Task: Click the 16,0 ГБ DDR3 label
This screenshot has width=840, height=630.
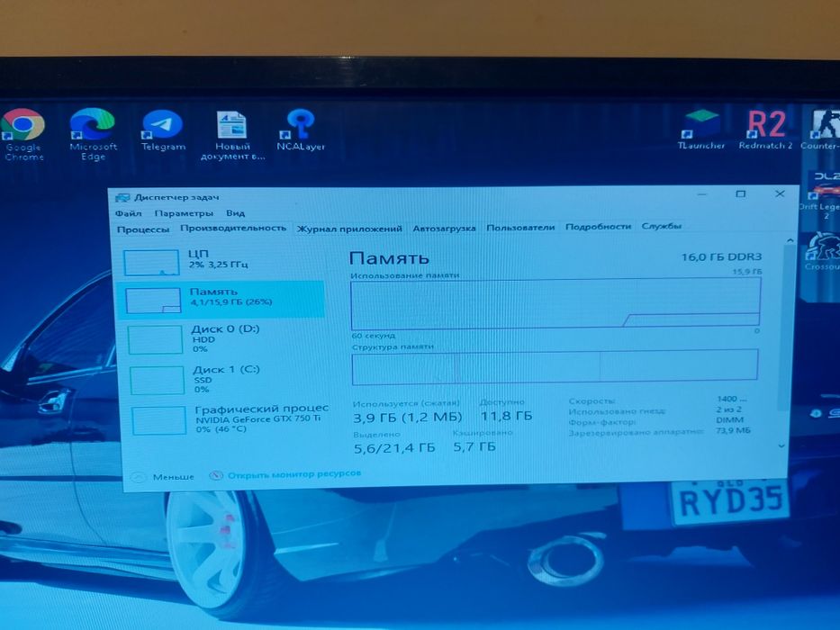Action: click(721, 257)
